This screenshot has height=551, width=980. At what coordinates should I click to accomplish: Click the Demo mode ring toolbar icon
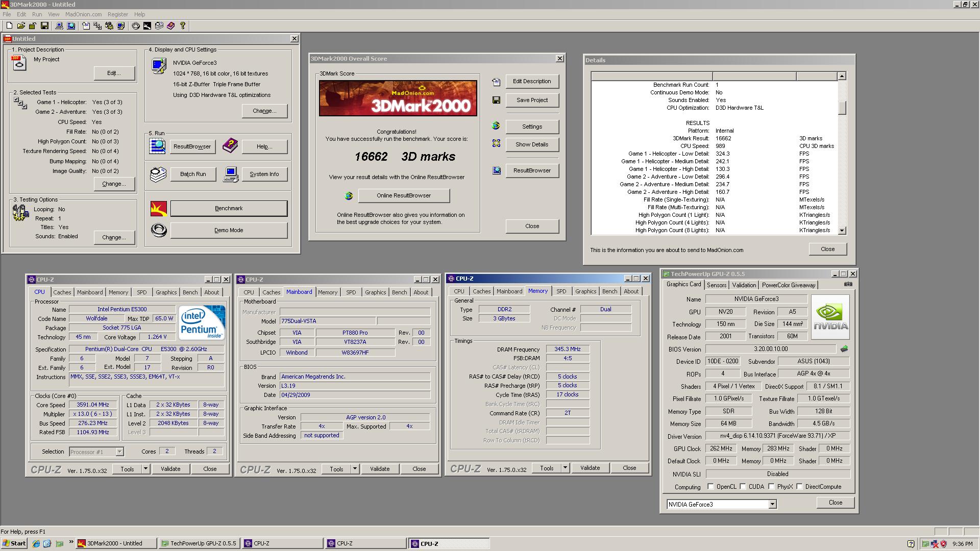click(x=136, y=26)
